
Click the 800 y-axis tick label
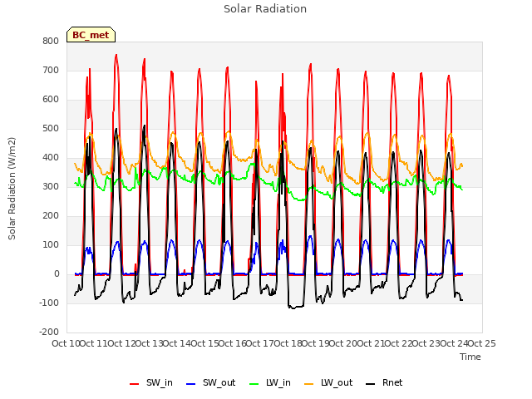pyautogui.click(x=51, y=41)
